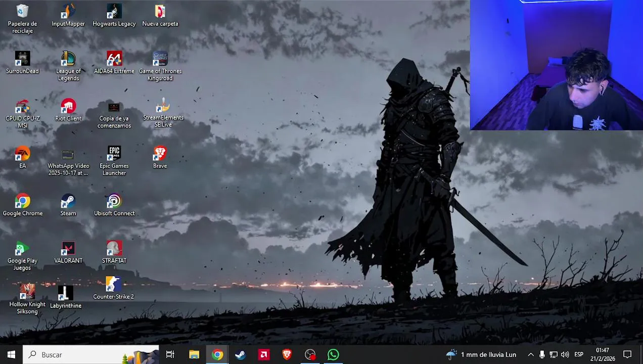Open WhatsApp from the taskbar

click(x=333, y=355)
